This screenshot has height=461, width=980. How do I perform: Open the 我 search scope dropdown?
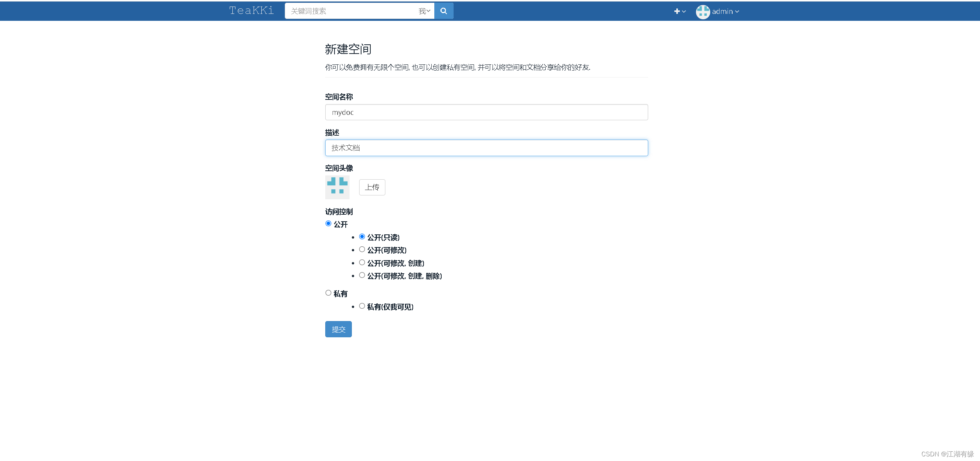point(424,11)
